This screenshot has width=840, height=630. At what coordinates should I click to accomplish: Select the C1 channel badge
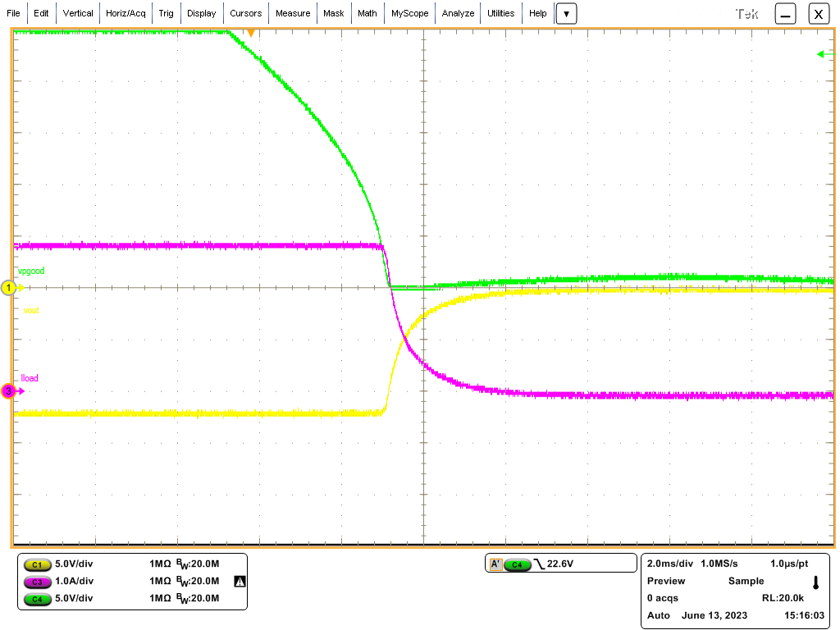coord(36,564)
